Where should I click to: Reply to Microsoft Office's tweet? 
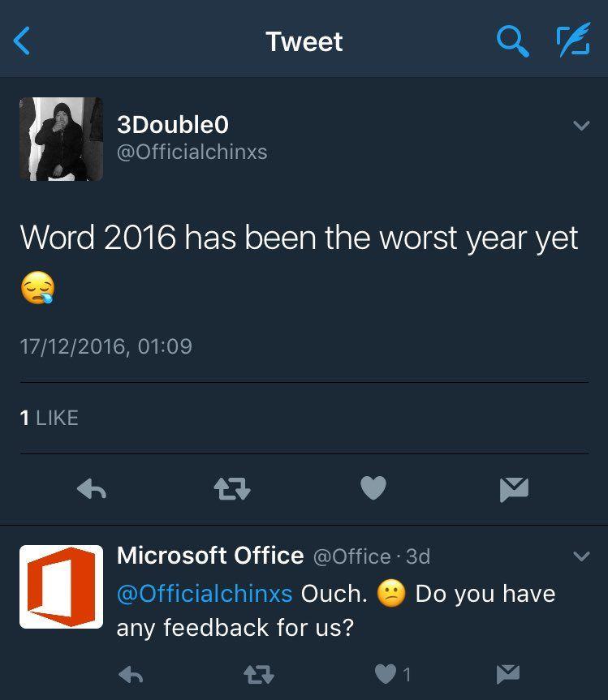click(x=131, y=674)
